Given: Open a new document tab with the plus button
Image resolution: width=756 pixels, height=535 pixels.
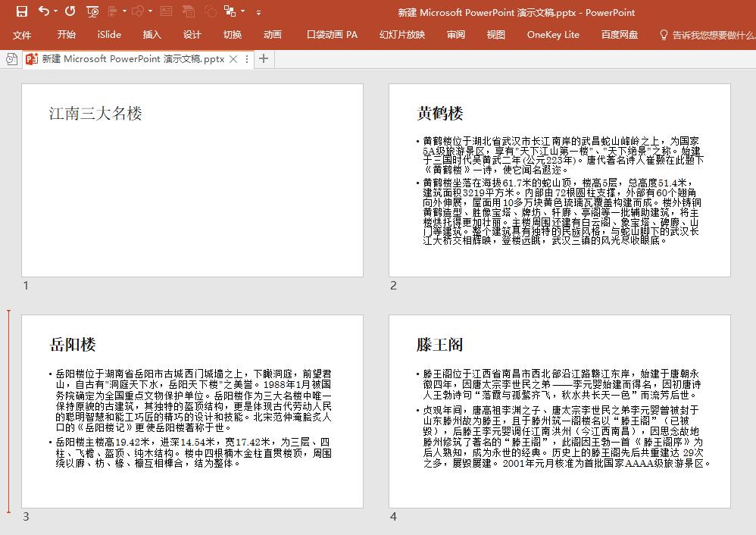Looking at the screenshot, I should pos(263,58).
